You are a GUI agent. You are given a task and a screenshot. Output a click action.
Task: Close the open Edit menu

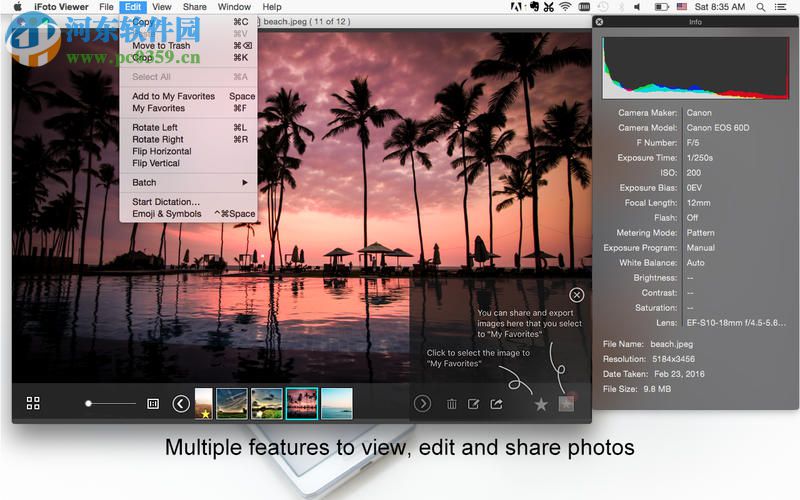point(133,7)
